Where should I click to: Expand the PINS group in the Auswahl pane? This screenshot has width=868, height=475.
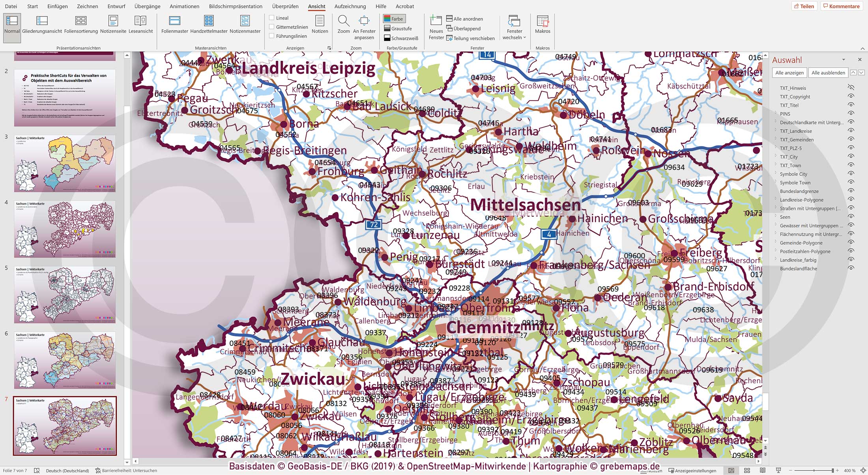(x=776, y=114)
